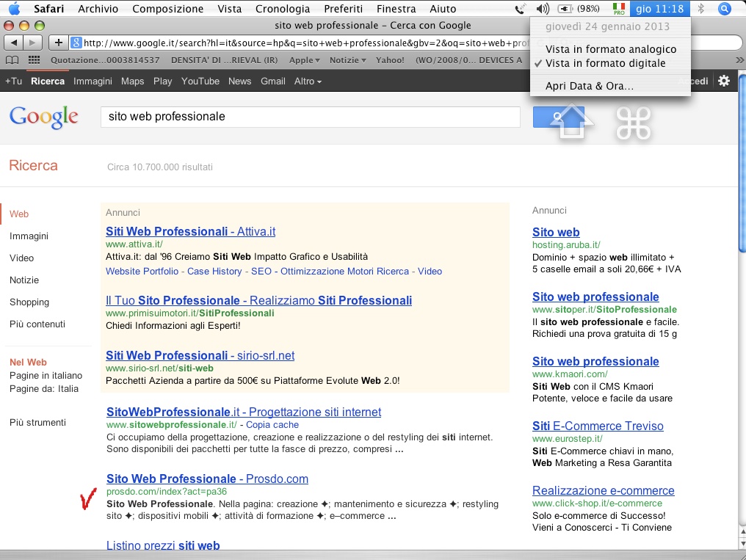Expand the Apple bookmarks folder
The width and height of the screenshot is (746, 560).
[x=305, y=60]
